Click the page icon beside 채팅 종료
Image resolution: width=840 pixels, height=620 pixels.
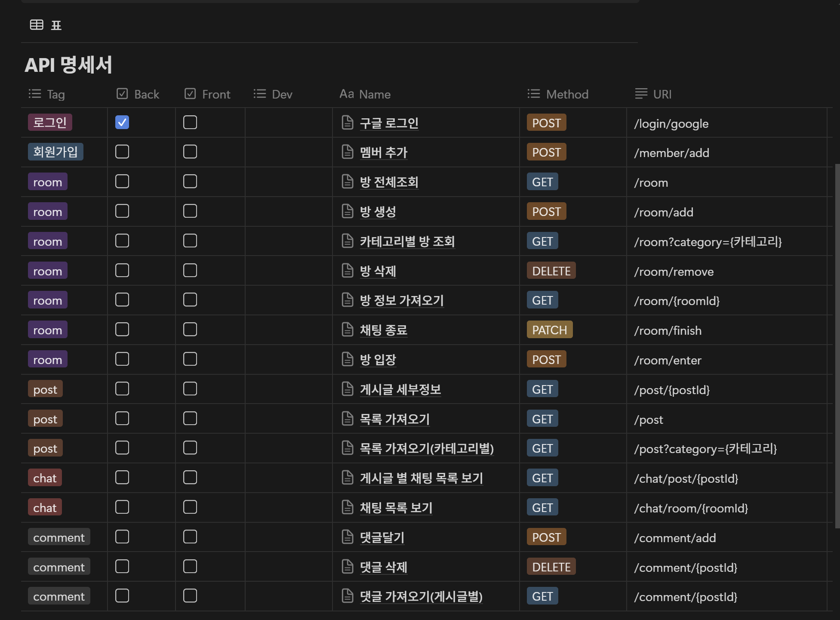pos(347,330)
